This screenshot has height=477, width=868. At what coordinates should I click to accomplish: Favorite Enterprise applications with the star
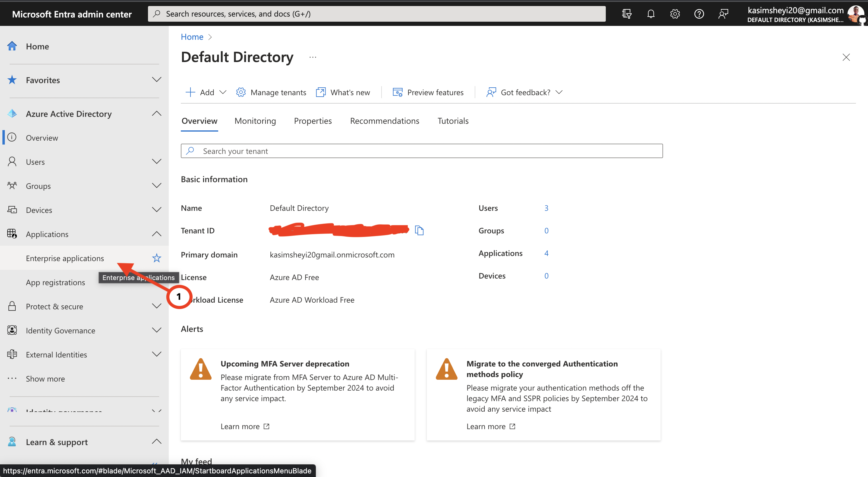point(157,258)
